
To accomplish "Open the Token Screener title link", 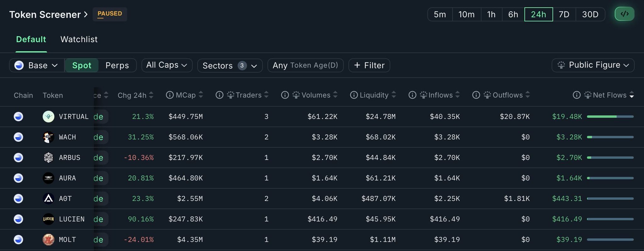I will point(48,14).
